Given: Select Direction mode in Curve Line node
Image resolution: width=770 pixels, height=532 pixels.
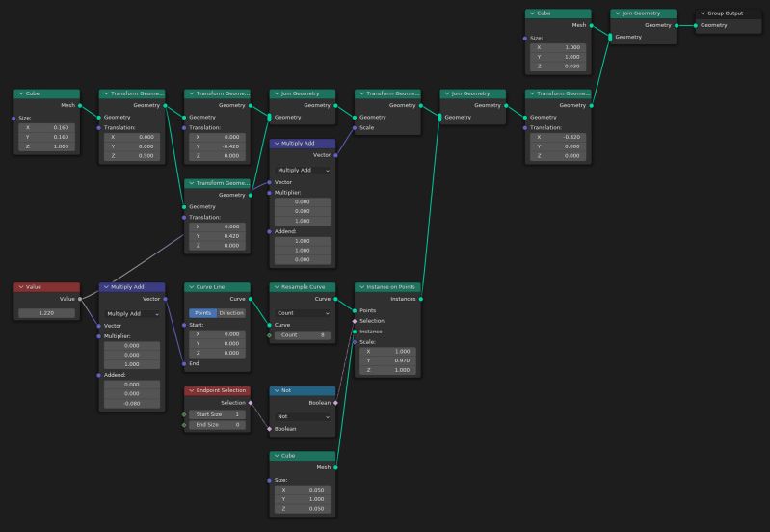Looking at the screenshot, I should tap(231, 313).
